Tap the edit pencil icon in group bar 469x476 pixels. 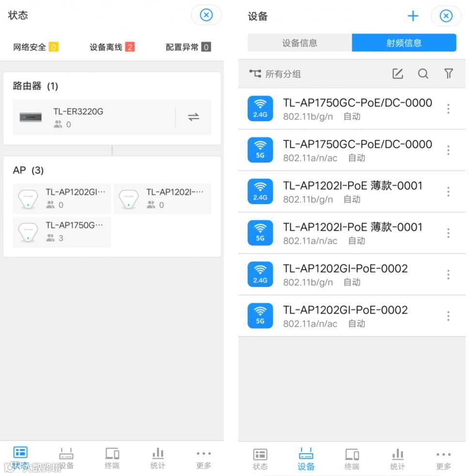(398, 74)
